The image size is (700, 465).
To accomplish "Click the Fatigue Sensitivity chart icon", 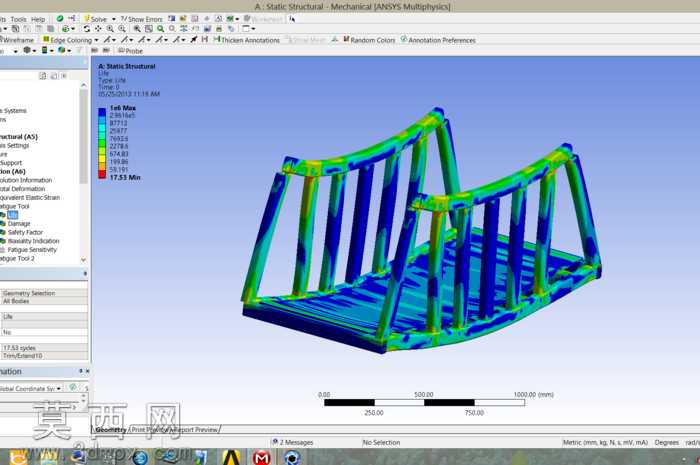I will (3, 250).
